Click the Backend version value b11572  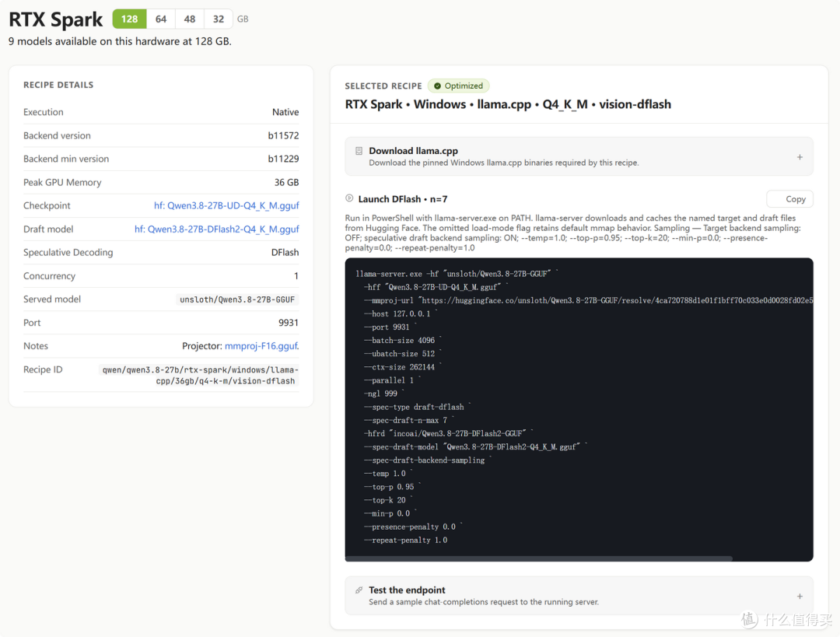(x=283, y=135)
